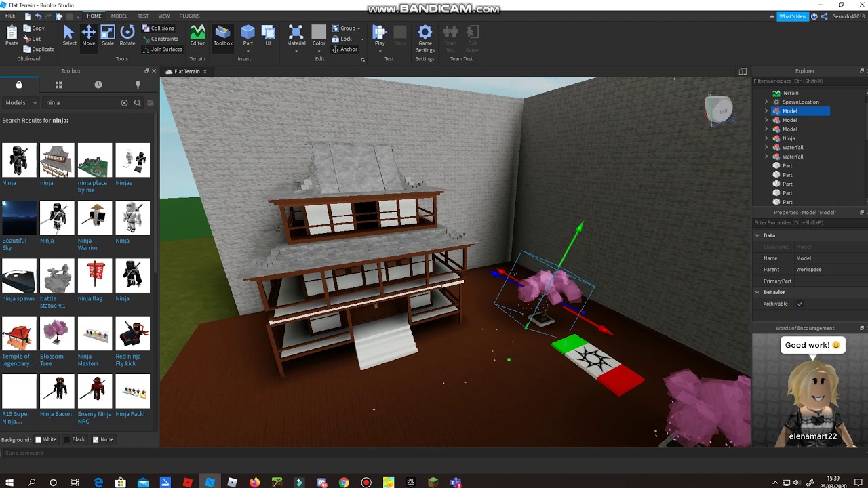868x488 pixels.
Task: Open the Toolbox inventory grid tab
Action: point(59,85)
